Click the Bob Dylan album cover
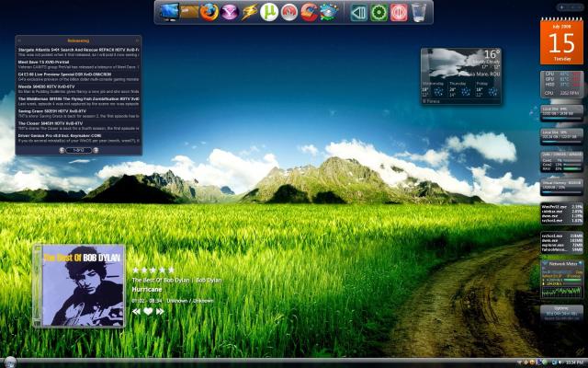 coord(79,286)
